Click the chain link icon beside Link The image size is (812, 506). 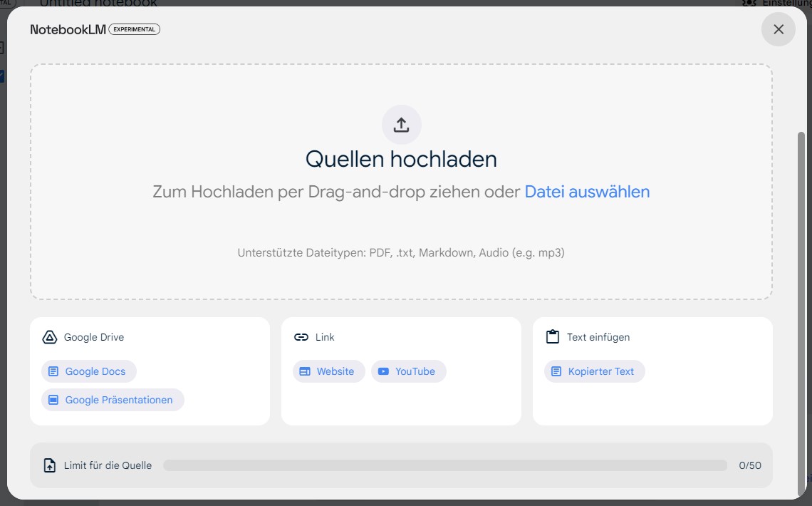pyautogui.click(x=300, y=336)
